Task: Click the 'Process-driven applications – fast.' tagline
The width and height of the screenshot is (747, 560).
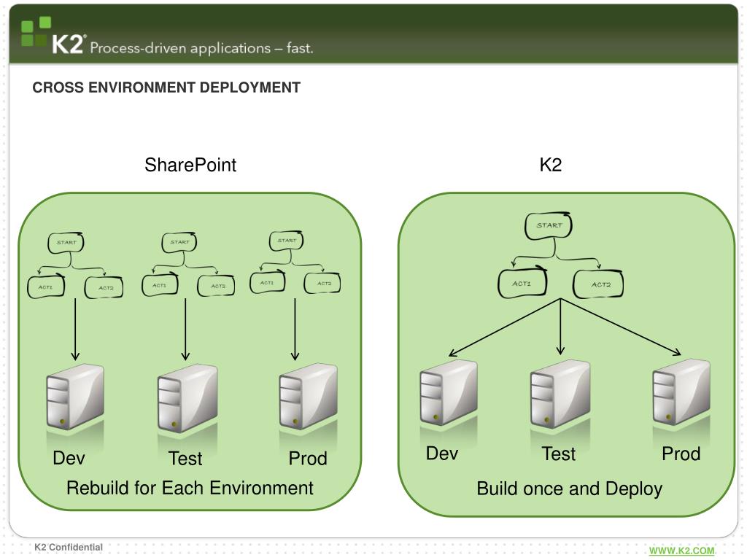Action: pyautogui.click(x=201, y=48)
